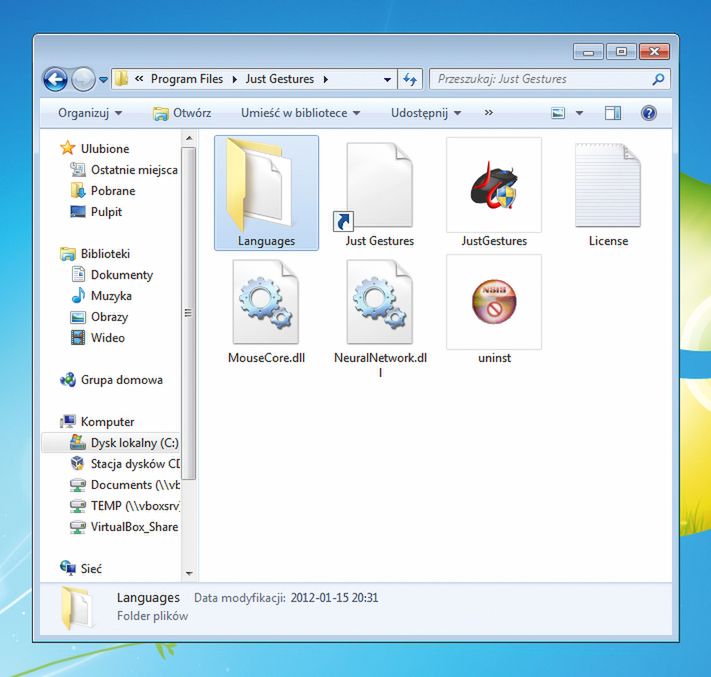Click the change view icon

tap(558, 113)
